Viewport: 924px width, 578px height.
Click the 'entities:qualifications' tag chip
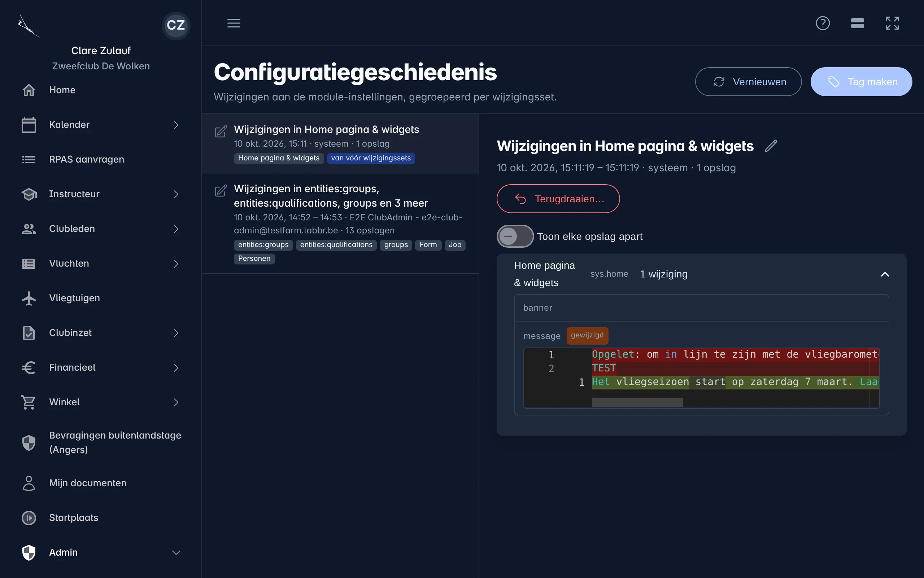click(x=336, y=245)
